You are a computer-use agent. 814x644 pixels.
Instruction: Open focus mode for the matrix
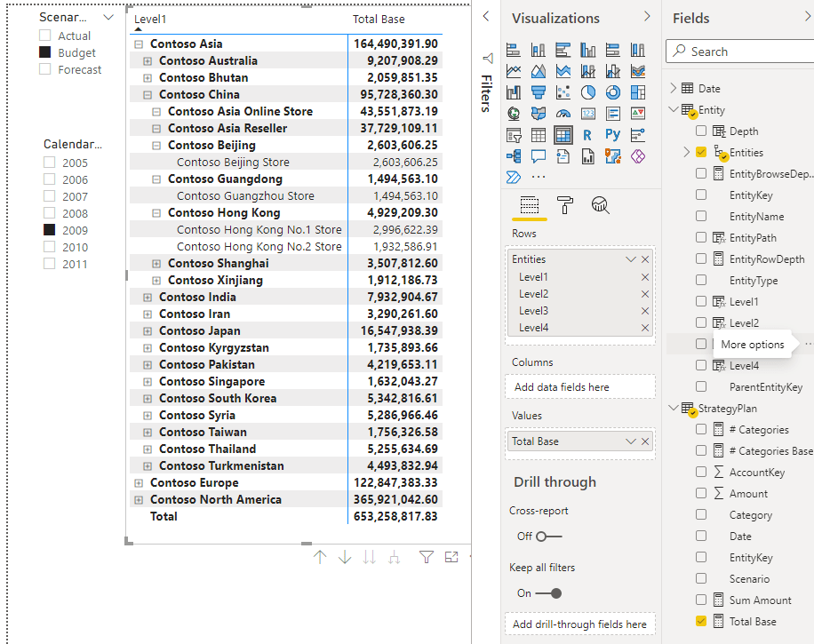tap(451, 557)
